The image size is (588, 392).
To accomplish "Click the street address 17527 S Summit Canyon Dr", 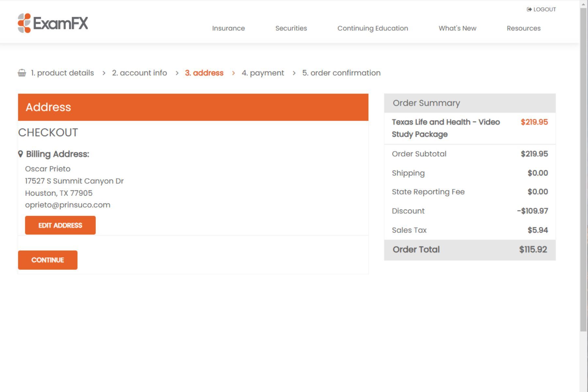I will pos(74,181).
